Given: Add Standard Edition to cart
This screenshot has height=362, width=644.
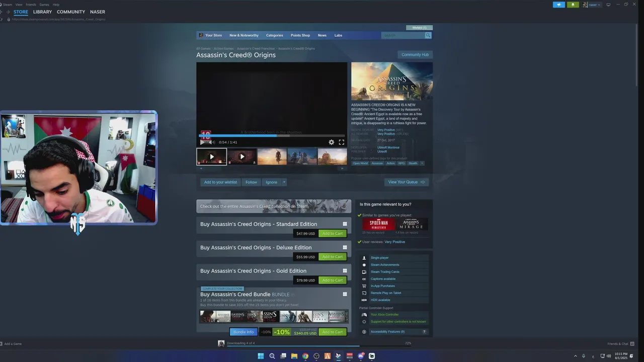Looking at the screenshot, I should point(333,234).
